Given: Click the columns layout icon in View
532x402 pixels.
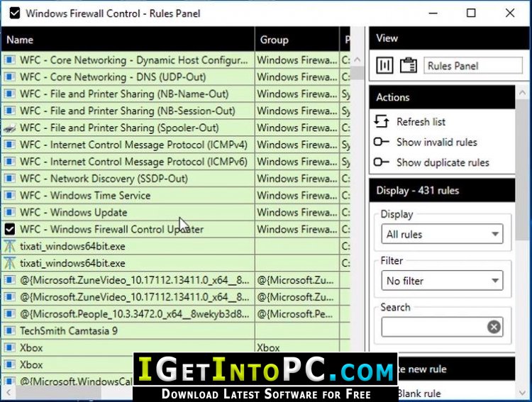Looking at the screenshot, I should (x=384, y=65).
